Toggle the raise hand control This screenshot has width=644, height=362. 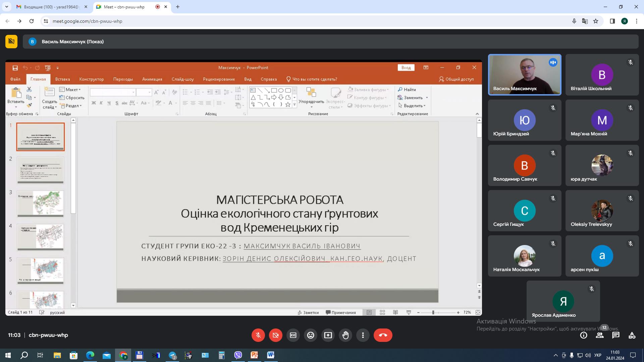coord(345,335)
